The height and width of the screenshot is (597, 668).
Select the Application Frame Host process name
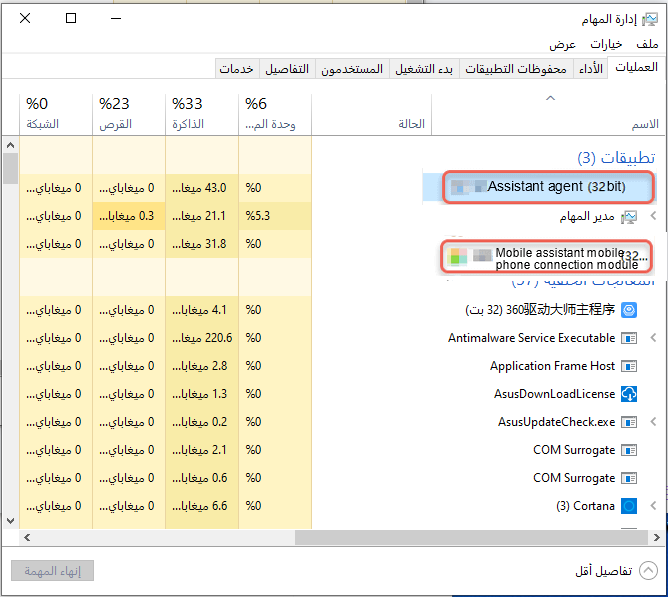point(553,366)
